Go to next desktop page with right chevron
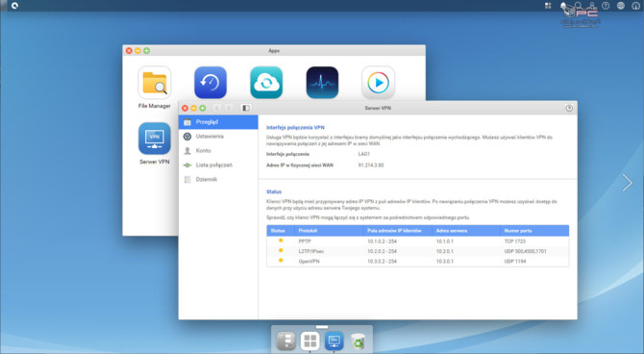The height and width of the screenshot is (354, 644). (627, 183)
